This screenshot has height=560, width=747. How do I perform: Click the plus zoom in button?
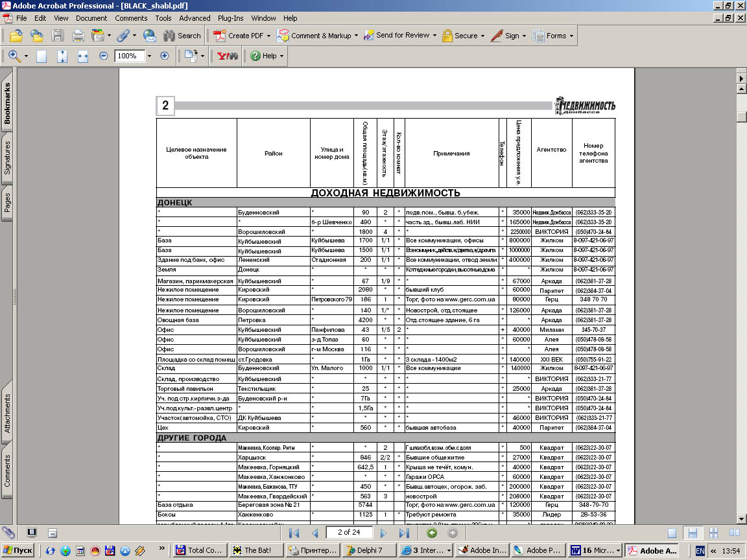click(x=164, y=56)
